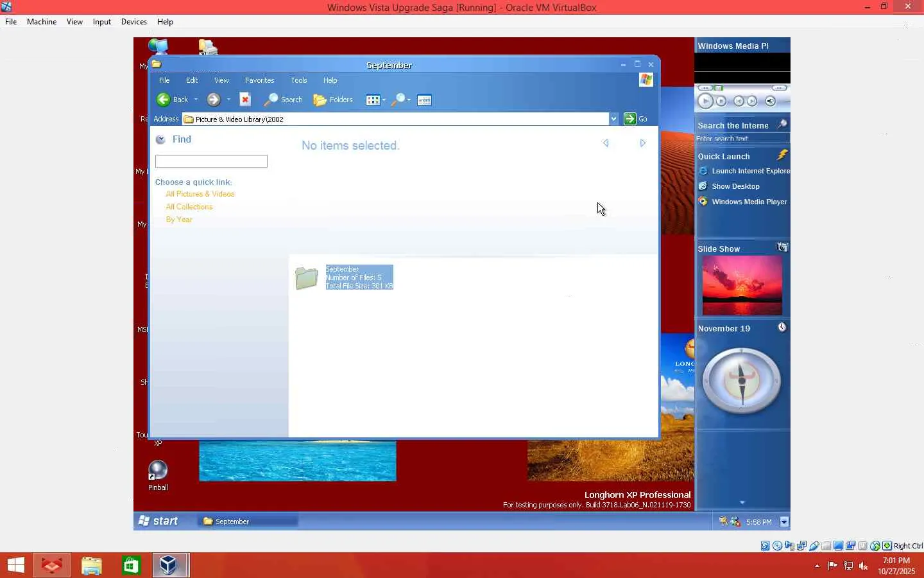The width and height of the screenshot is (924, 578).
Task: Open the VirtualBox Machine menu
Action: 42,22
